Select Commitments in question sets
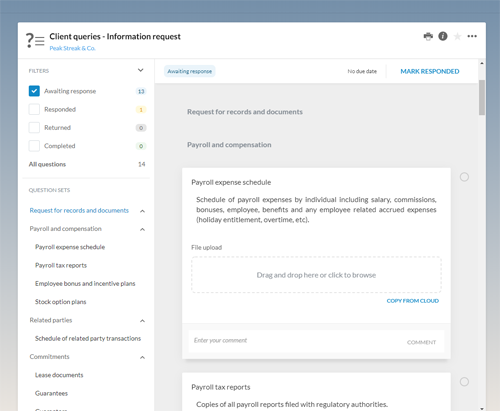This screenshot has width=500, height=411. 49,357
